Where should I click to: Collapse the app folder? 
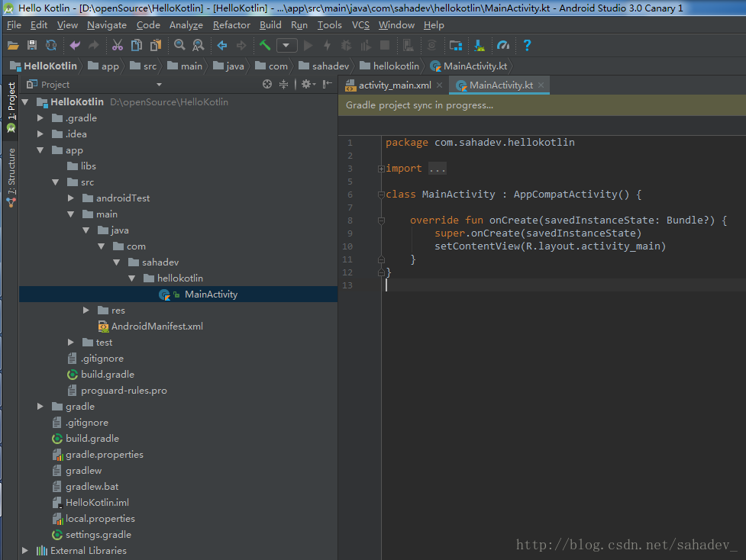click(40, 150)
